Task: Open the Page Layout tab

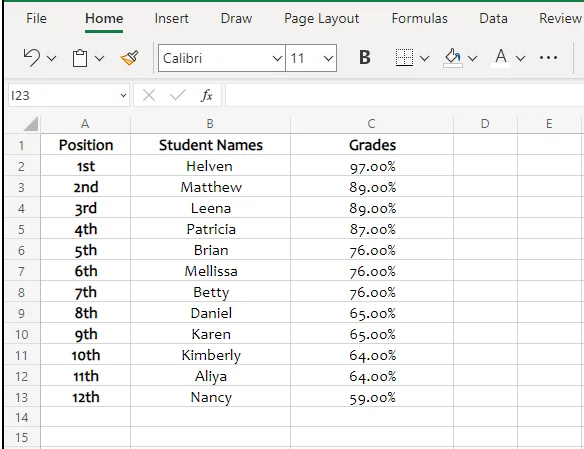Action: [x=321, y=19]
